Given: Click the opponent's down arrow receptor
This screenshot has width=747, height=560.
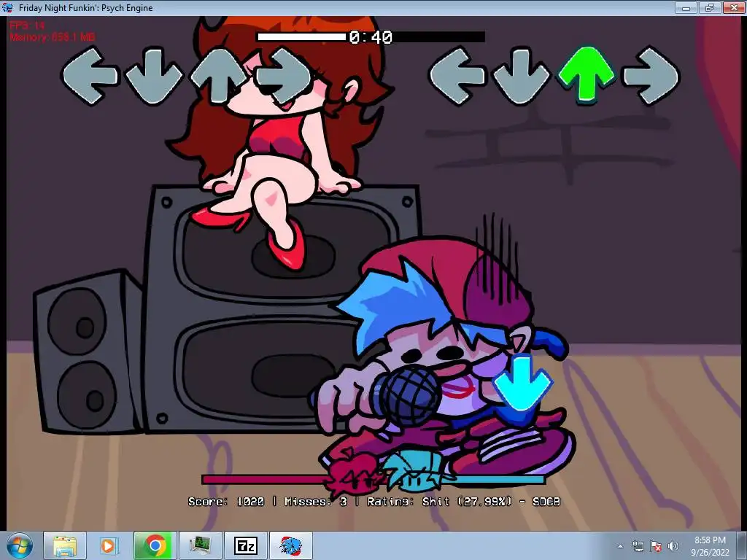Looking at the screenshot, I should pyautogui.click(x=153, y=75).
